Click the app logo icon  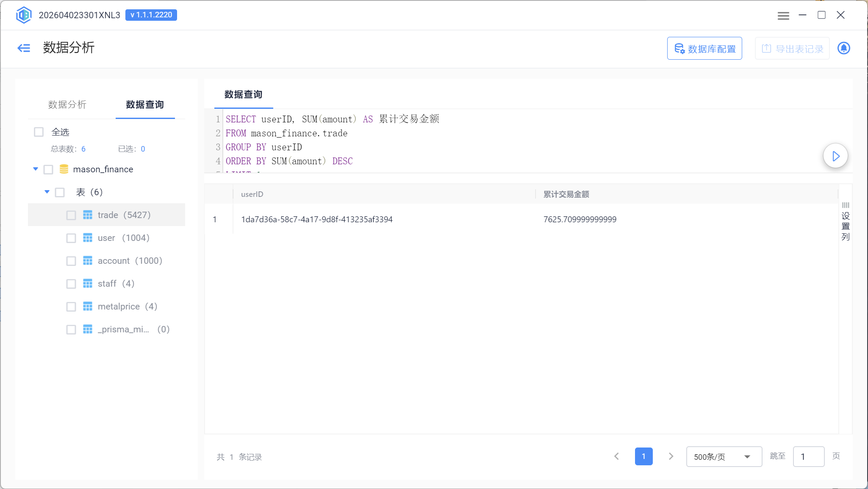coord(24,15)
